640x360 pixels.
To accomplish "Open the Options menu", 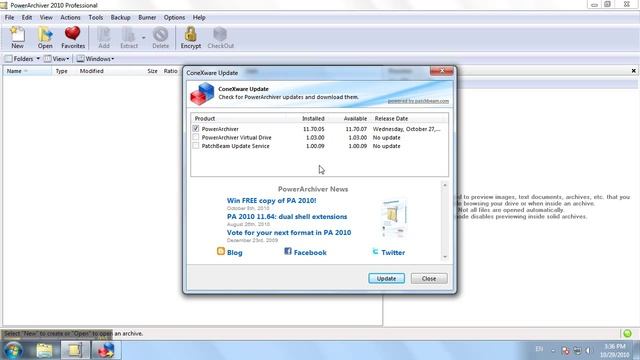I will (174, 18).
